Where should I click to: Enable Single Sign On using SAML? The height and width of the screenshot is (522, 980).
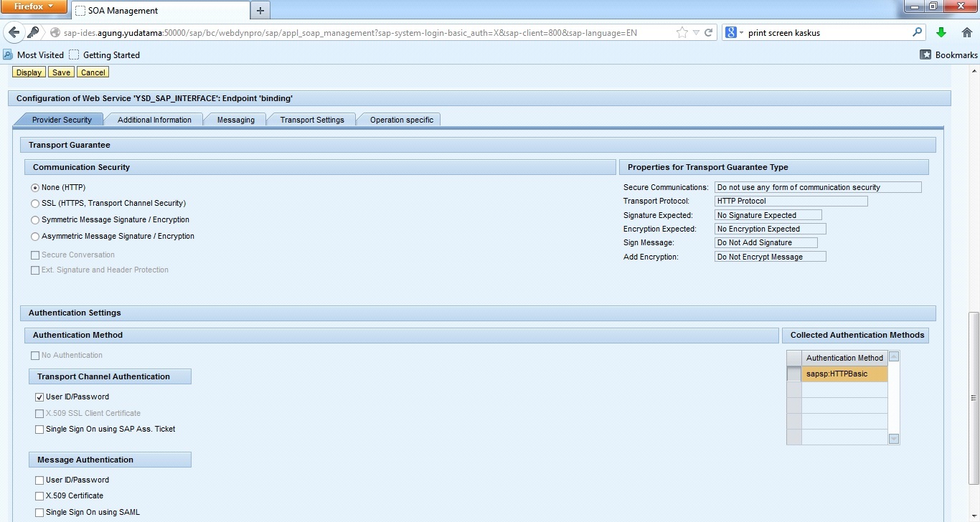tap(39, 513)
